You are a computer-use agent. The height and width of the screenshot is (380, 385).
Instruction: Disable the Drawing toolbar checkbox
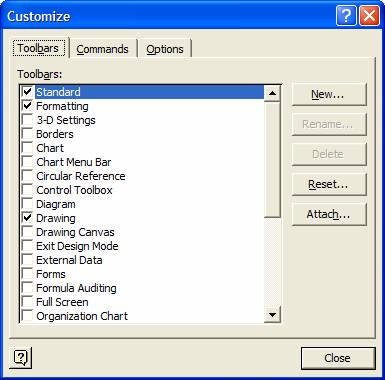(x=27, y=218)
